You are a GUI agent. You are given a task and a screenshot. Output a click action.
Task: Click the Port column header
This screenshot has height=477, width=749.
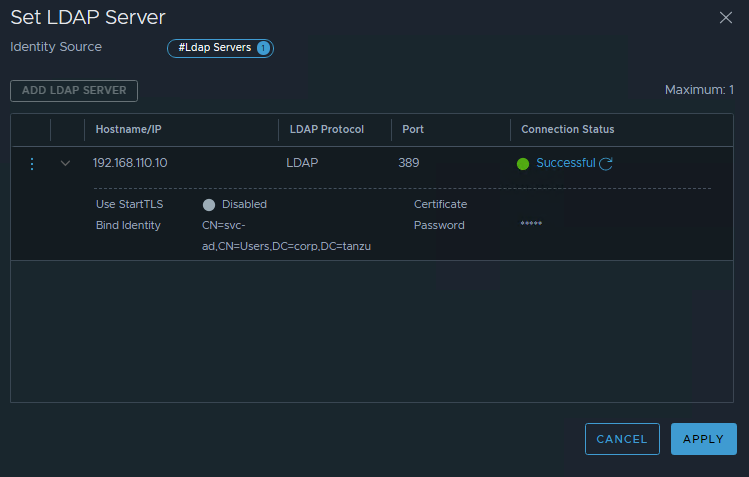[413, 129]
